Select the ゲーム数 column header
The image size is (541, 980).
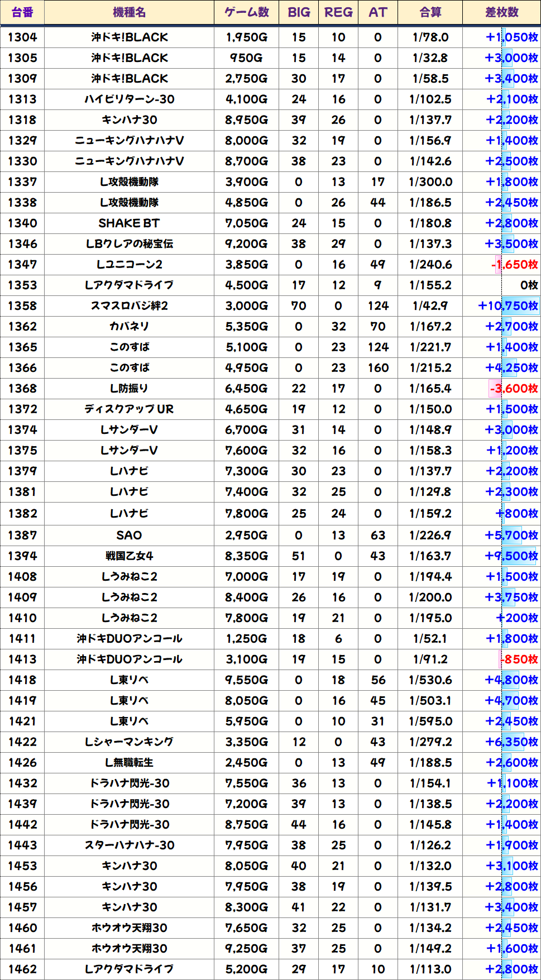247,12
